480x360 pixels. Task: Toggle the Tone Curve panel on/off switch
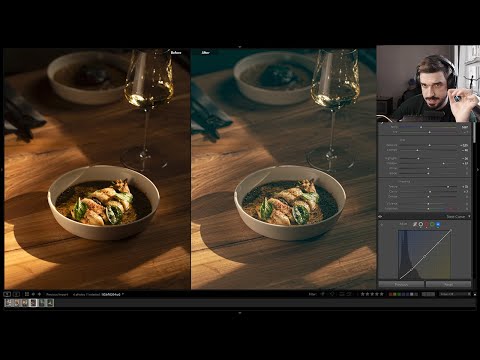click(380, 216)
